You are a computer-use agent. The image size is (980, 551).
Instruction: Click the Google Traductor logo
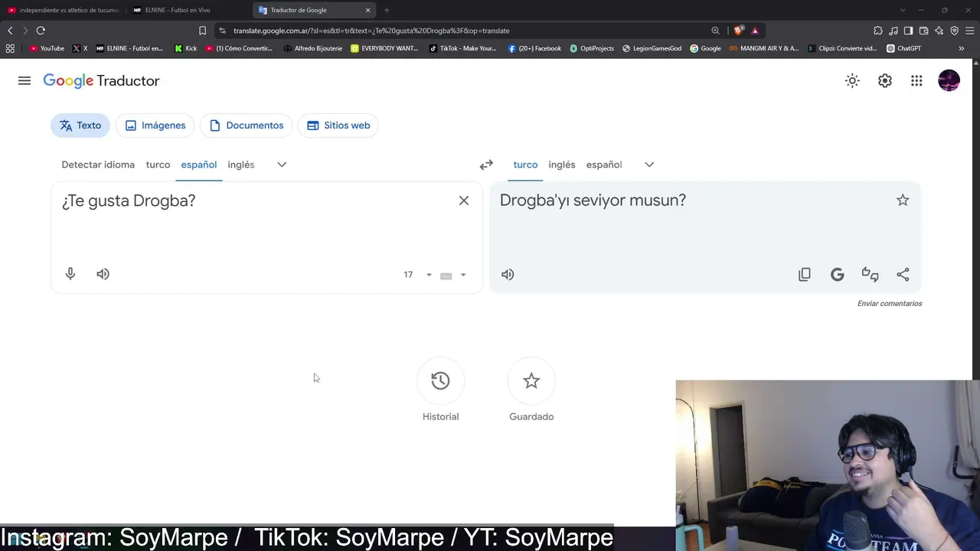[101, 80]
